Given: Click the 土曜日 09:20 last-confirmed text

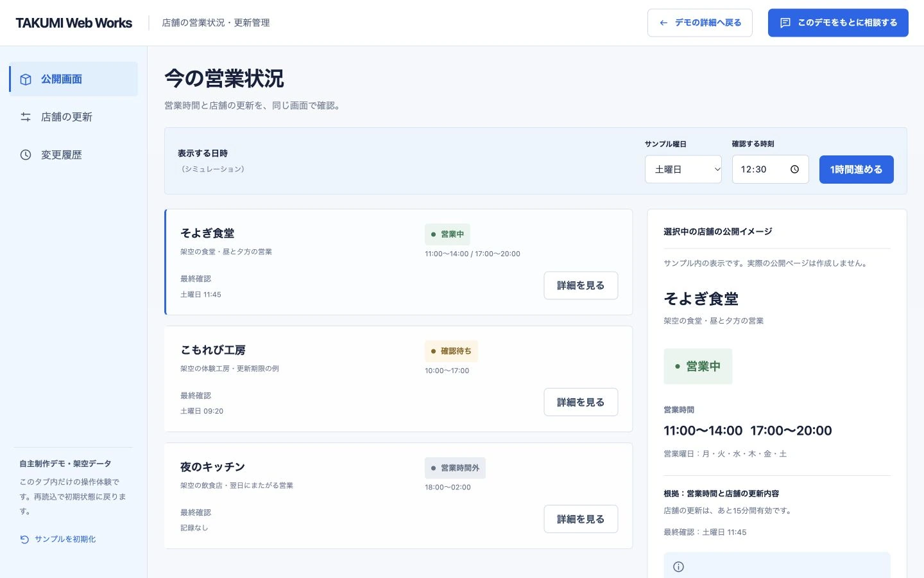Looking at the screenshot, I should tap(202, 411).
